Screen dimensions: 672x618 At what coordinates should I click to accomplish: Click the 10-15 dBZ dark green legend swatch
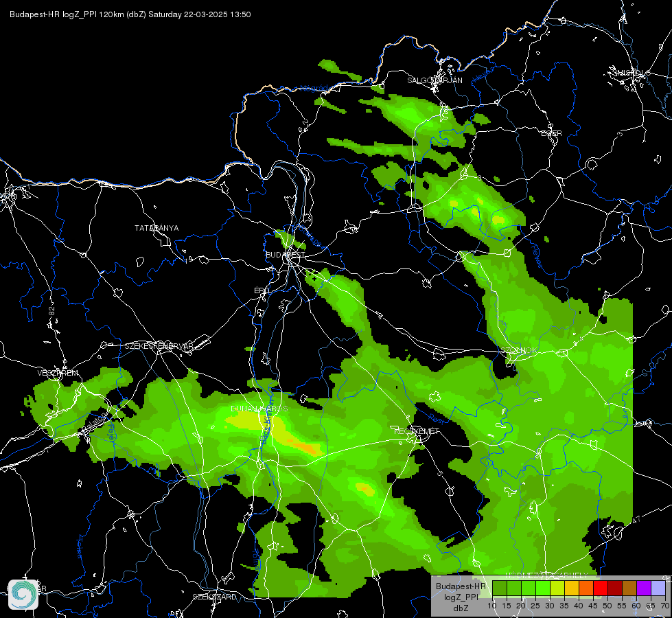(499, 588)
